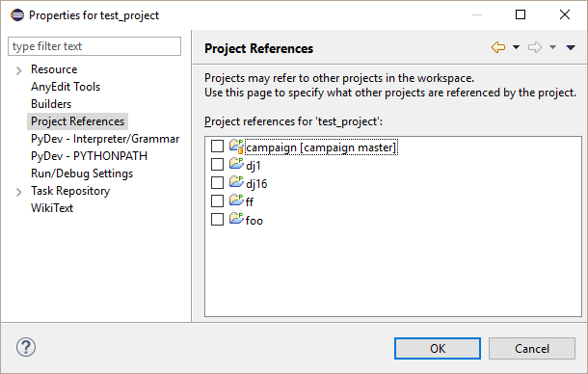Enable the dj16 project reference checkbox
Viewport: 588px width, 374px height.
[x=217, y=183]
